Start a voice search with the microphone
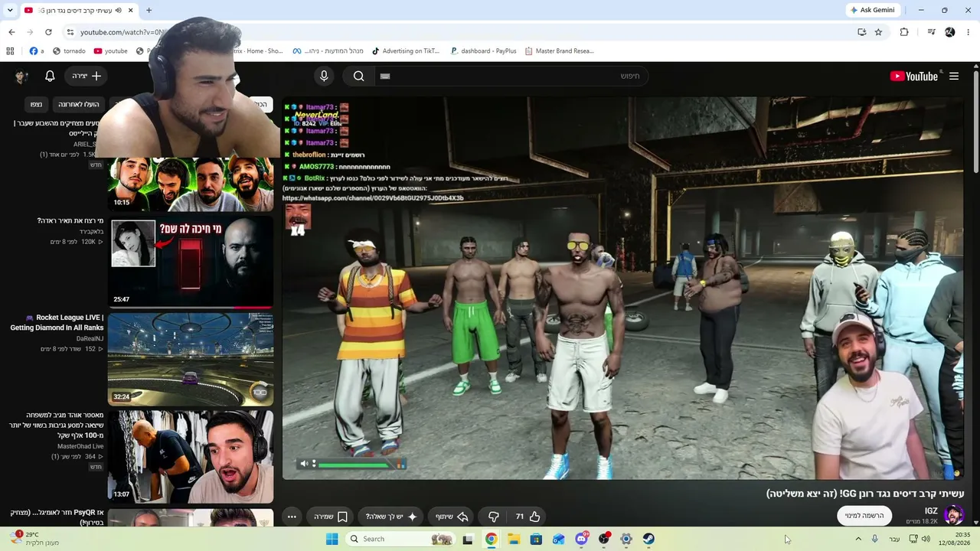980x551 pixels. pyautogui.click(x=324, y=76)
